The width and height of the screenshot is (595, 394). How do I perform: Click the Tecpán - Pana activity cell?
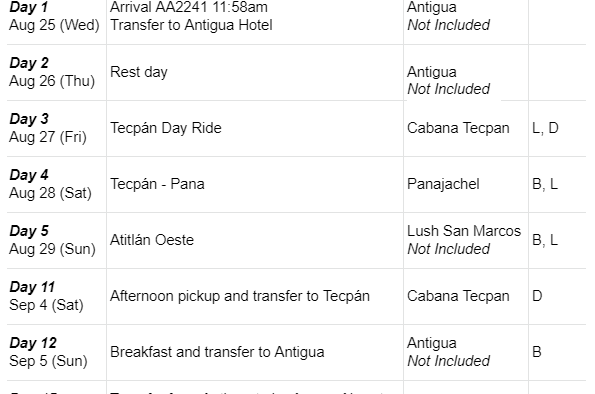coord(255,184)
